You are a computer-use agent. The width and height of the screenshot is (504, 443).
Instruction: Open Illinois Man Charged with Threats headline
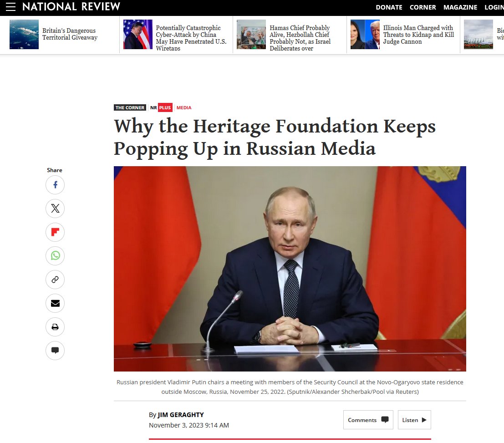coord(418,35)
